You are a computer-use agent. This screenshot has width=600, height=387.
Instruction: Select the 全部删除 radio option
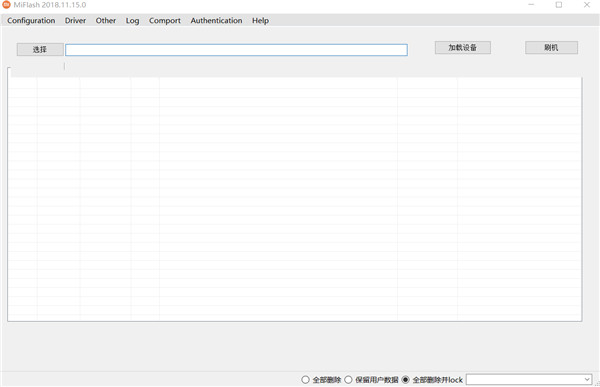coord(321,380)
